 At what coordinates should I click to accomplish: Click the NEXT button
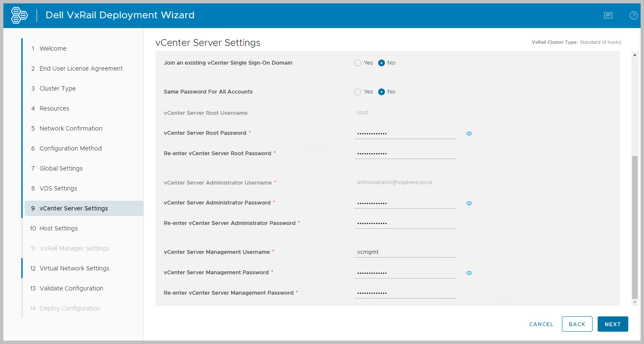click(x=613, y=324)
